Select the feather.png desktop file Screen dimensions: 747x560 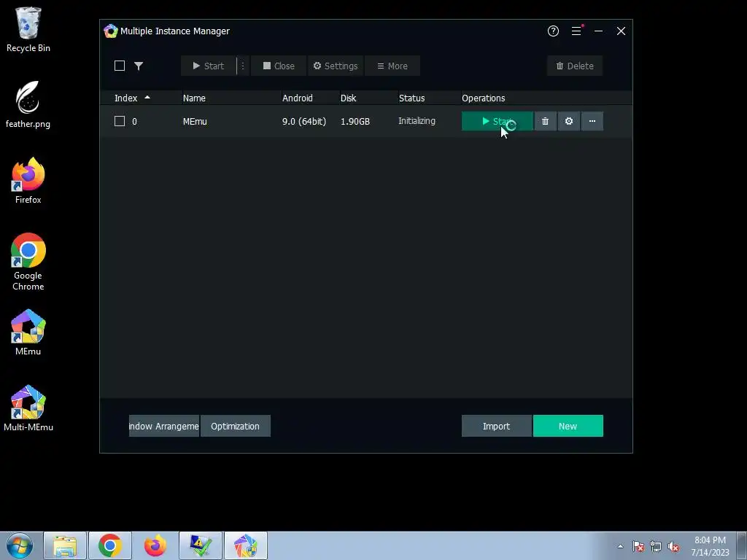pos(28,105)
